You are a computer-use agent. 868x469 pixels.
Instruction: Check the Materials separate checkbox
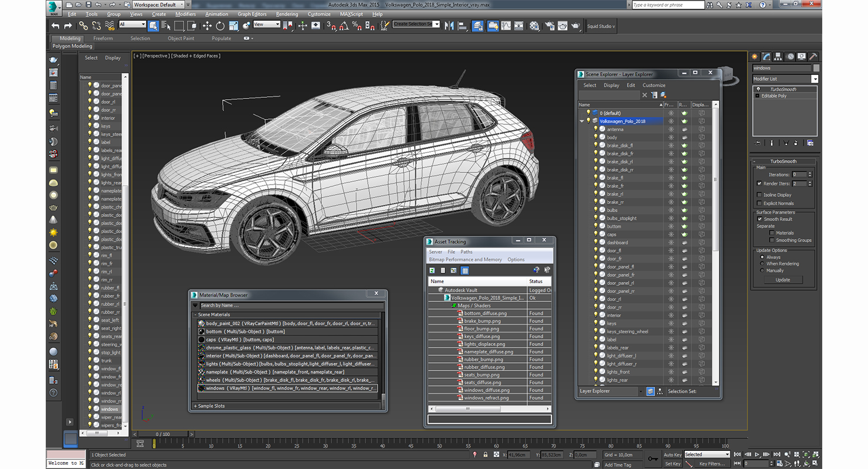pyautogui.click(x=772, y=233)
